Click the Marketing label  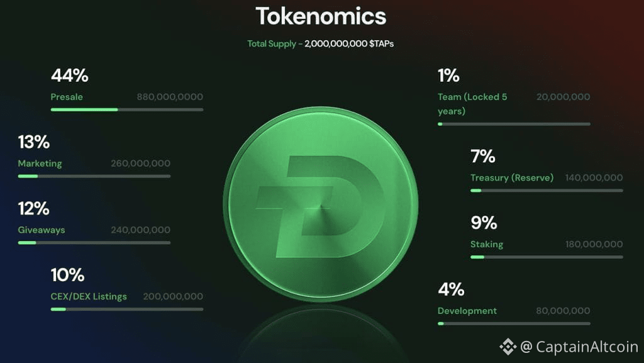pos(40,164)
